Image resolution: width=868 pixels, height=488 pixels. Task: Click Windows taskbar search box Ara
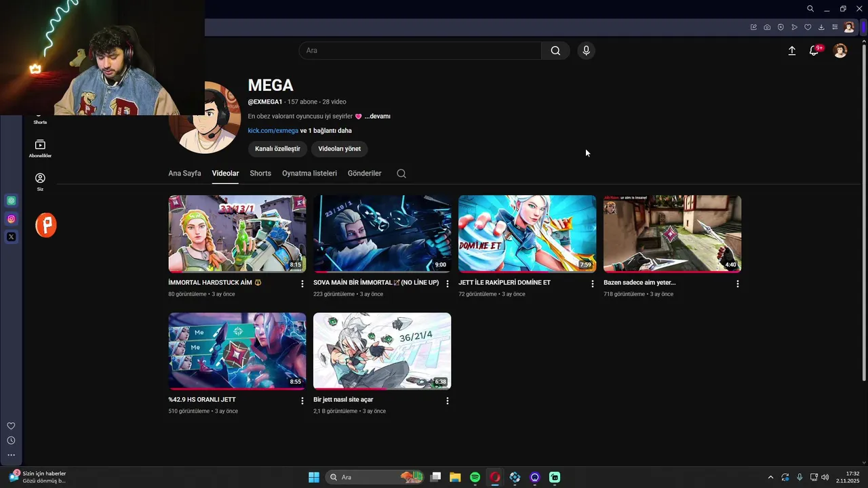point(375,477)
